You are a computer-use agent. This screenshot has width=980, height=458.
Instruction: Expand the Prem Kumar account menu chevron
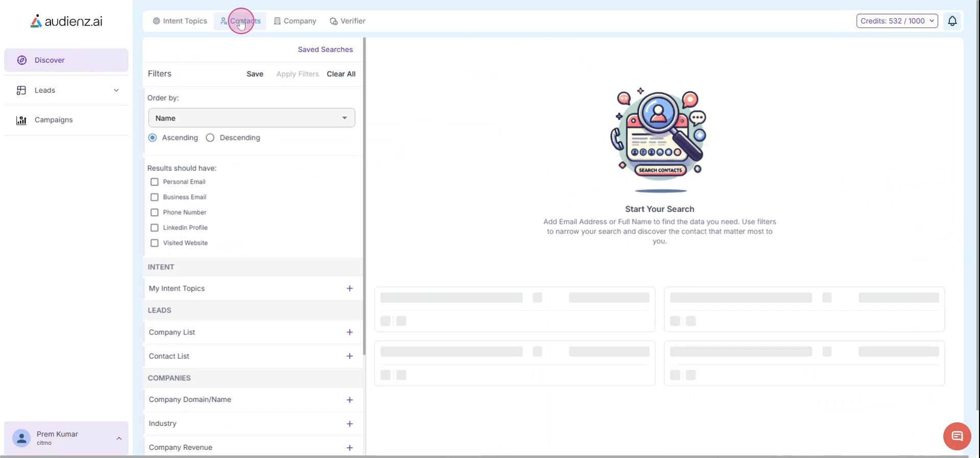(x=119, y=439)
